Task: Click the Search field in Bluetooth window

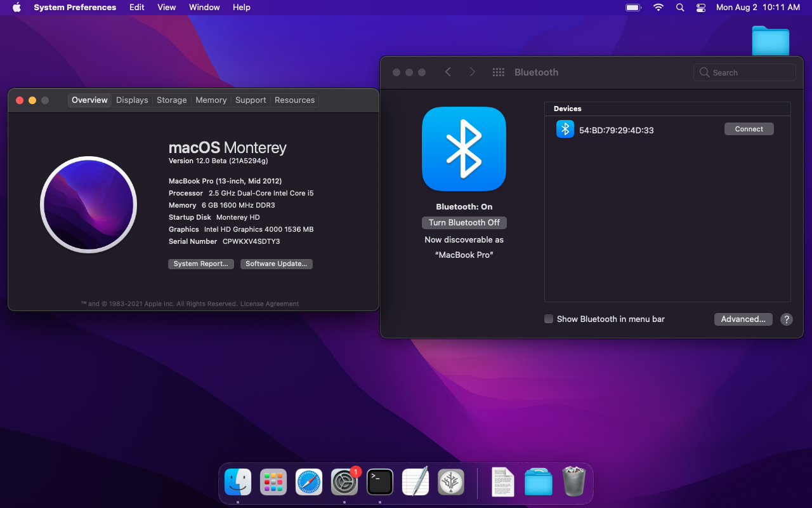Action: 745,72
